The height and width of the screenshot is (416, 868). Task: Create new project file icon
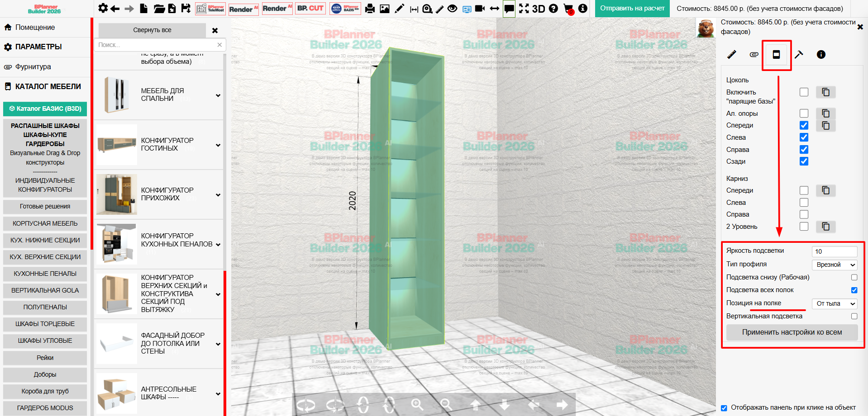(143, 8)
